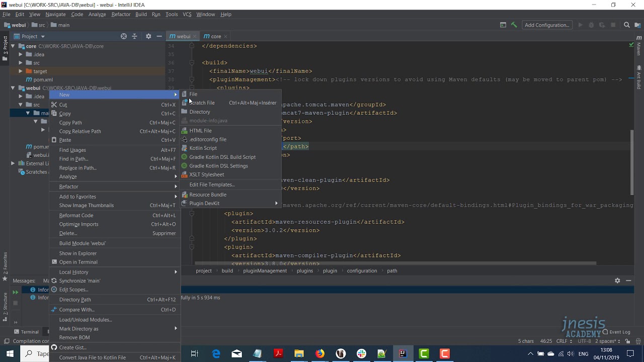Viewport: 644px width, 362px height.
Task: Open Search Everywhere magnifier icon
Action: pyautogui.click(x=626, y=25)
